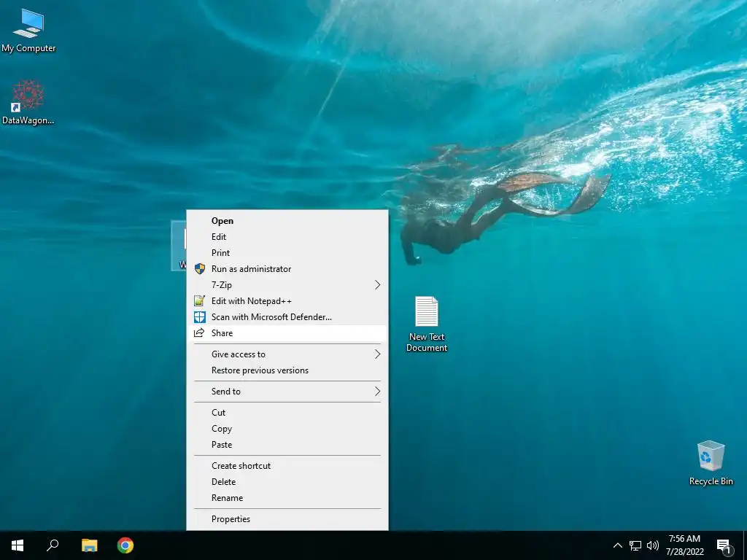Open the My Computer desktop icon
This screenshot has width=747, height=560.
click(28, 29)
